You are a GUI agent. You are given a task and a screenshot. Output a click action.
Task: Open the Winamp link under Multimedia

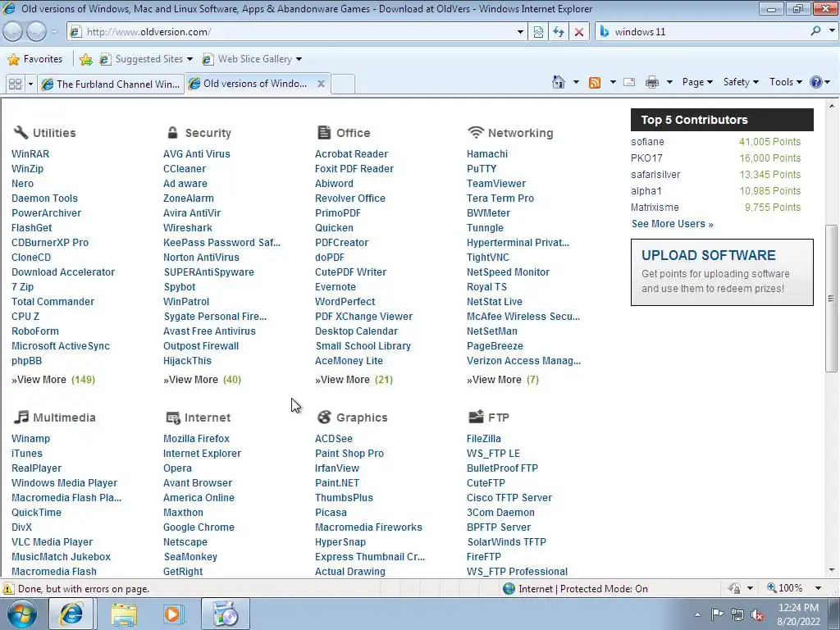30,438
